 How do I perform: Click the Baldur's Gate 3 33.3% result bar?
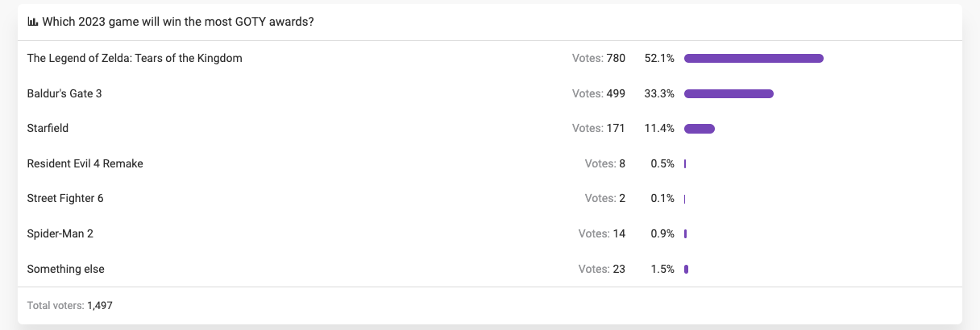[729, 93]
